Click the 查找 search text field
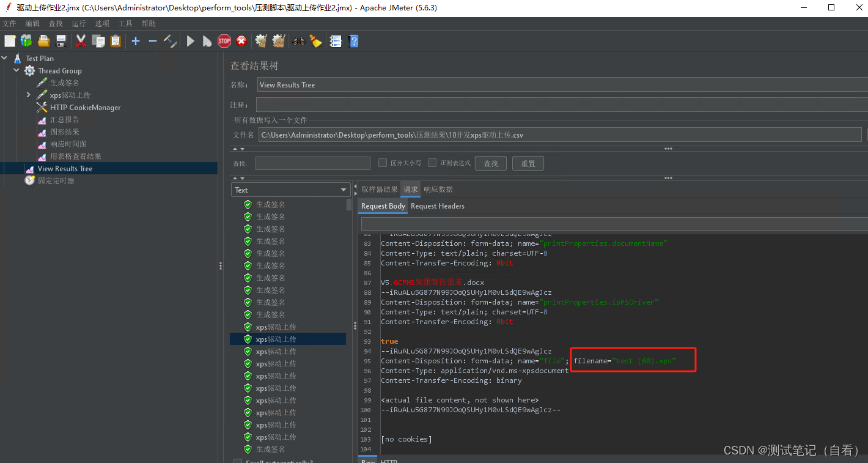 pyautogui.click(x=313, y=163)
